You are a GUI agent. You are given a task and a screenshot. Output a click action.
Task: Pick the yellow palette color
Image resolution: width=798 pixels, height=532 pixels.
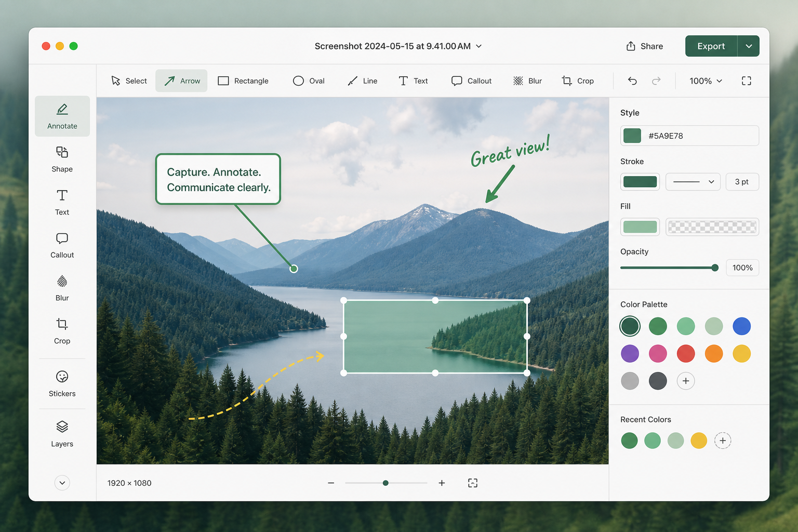(742, 354)
